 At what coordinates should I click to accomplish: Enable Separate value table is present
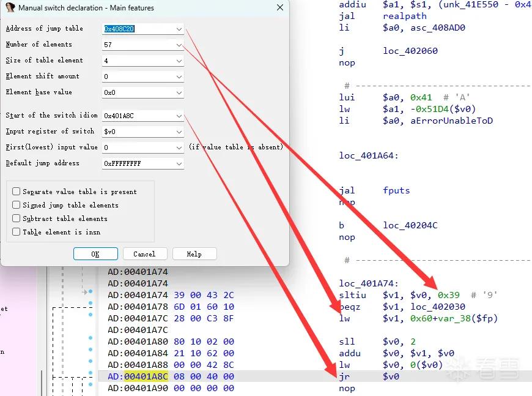[17, 191]
